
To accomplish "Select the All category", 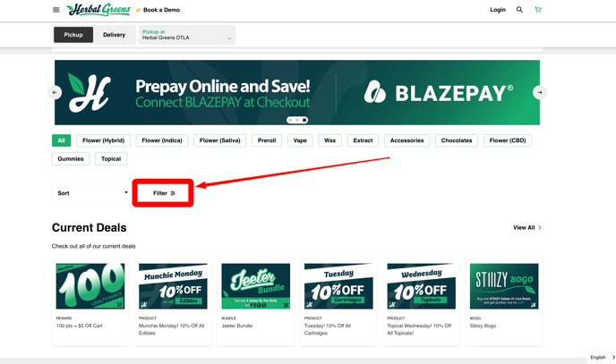I will (x=61, y=140).
